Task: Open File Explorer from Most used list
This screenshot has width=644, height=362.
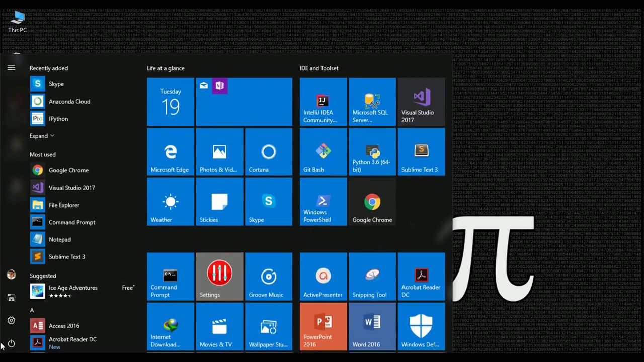Action: (x=83, y=205)
